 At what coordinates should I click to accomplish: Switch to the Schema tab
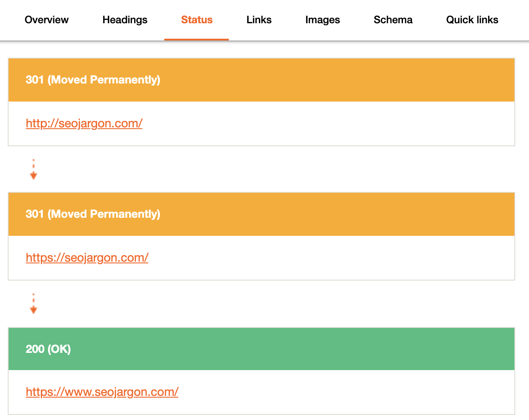[x=393, y=20]
